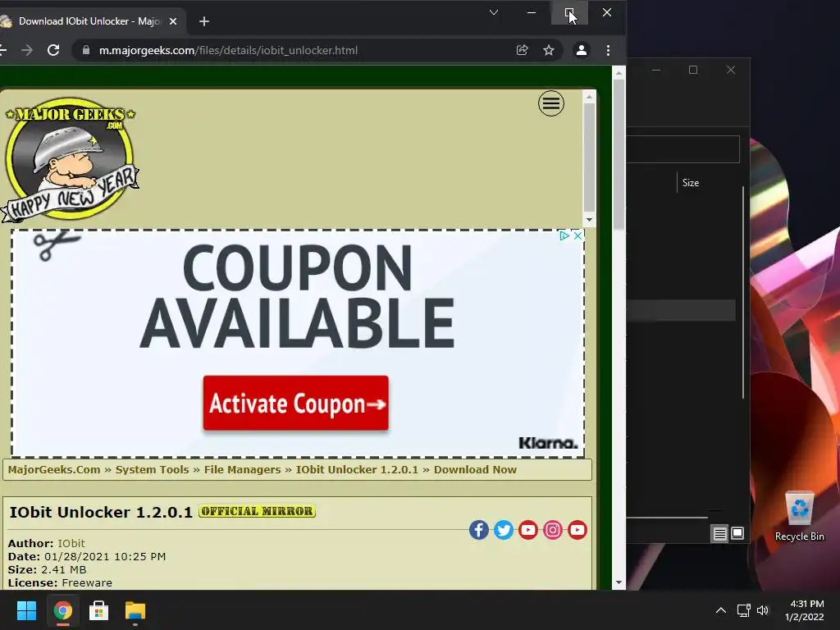This screenshot has height=630, width=840.
Task: Click Activate Coupon button
Action: click(295, 403)
